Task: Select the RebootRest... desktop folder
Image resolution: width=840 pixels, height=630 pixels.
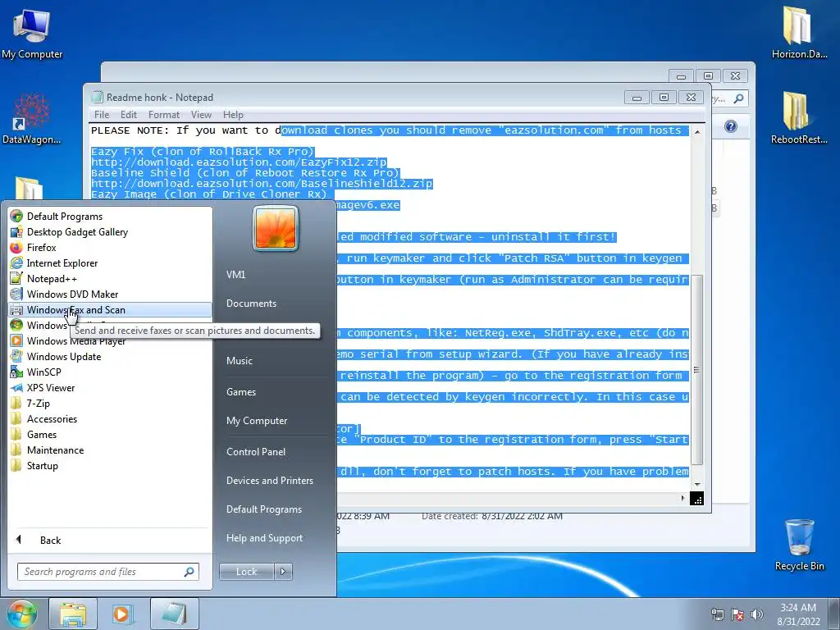Action: (799, 118)
